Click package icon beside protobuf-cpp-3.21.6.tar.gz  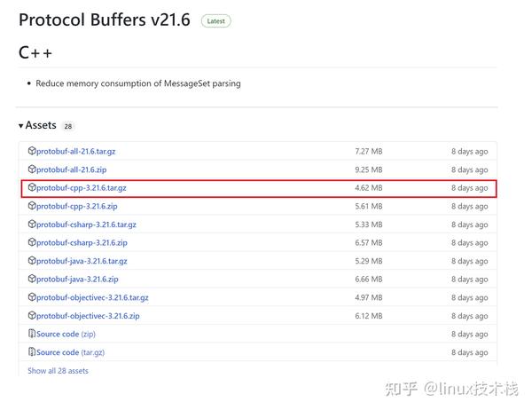pyautogui.click(x=32, y=188)
